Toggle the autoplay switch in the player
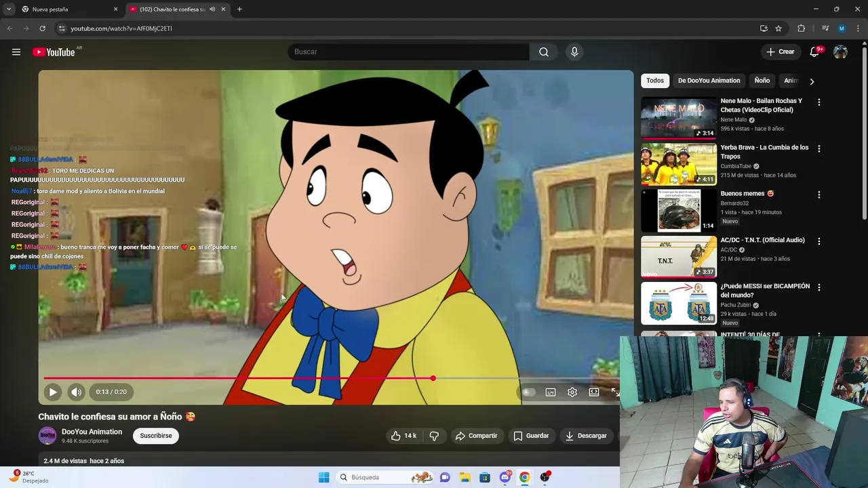Image resolution: width=868 pixels, height=488 pixels. point(529,392)
